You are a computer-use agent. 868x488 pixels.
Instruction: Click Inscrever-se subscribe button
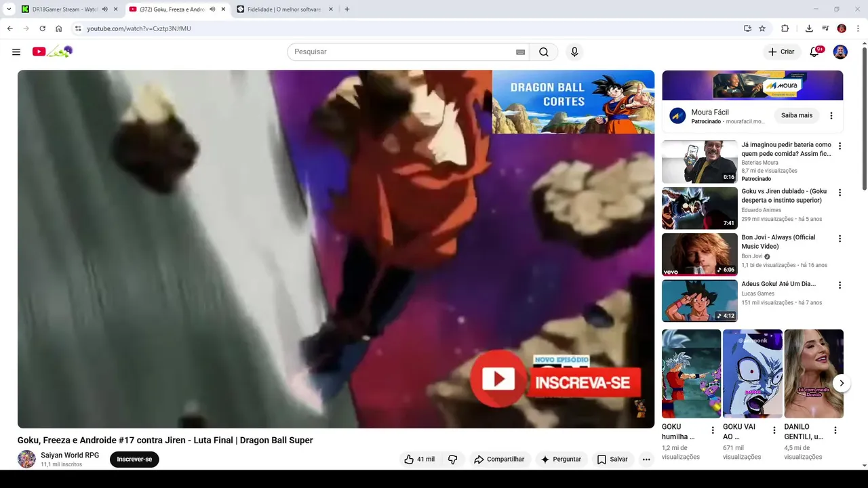point(134,459)
